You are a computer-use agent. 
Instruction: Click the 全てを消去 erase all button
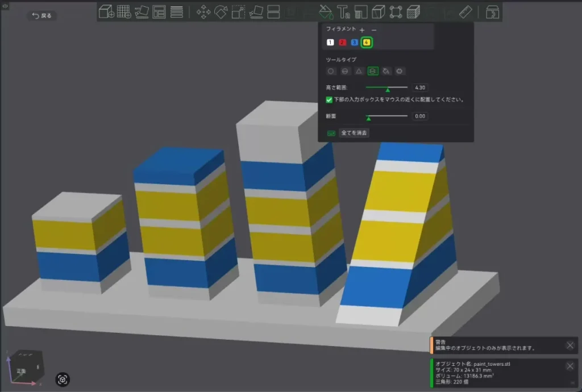[354, 133]
